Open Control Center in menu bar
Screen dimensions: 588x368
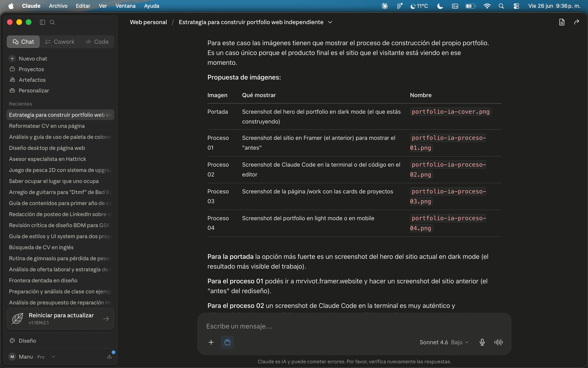(x=516, y=6)
